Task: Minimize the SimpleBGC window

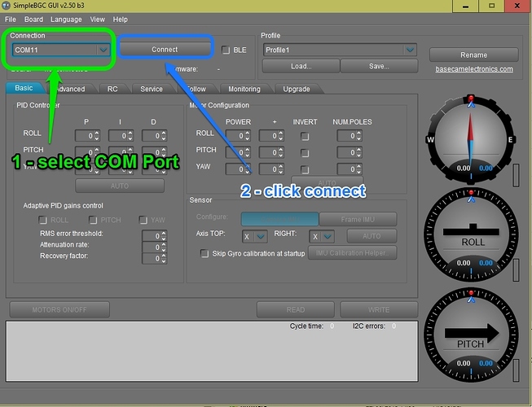Action: (465, 6)
